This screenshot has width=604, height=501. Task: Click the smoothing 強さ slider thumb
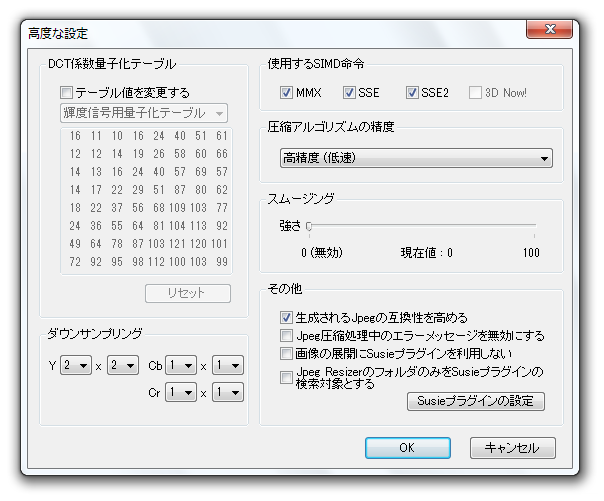(309, 226)
